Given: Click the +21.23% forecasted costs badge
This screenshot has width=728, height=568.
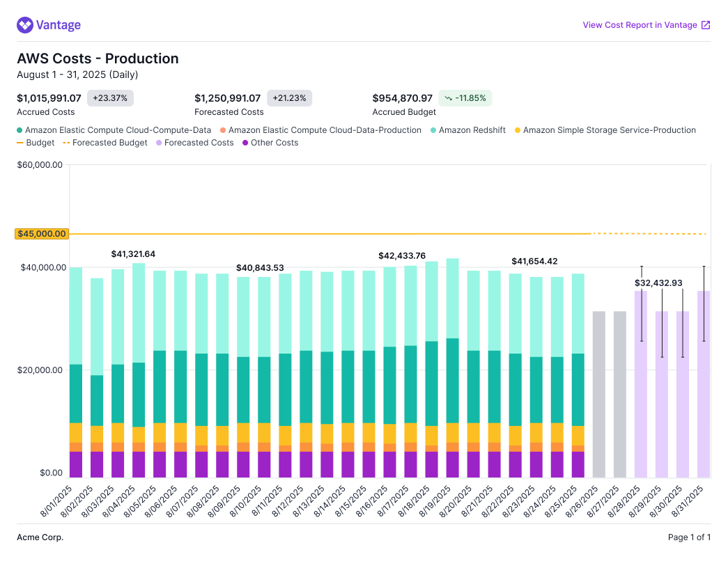Looking at the screenshot, I should [289, 98].
